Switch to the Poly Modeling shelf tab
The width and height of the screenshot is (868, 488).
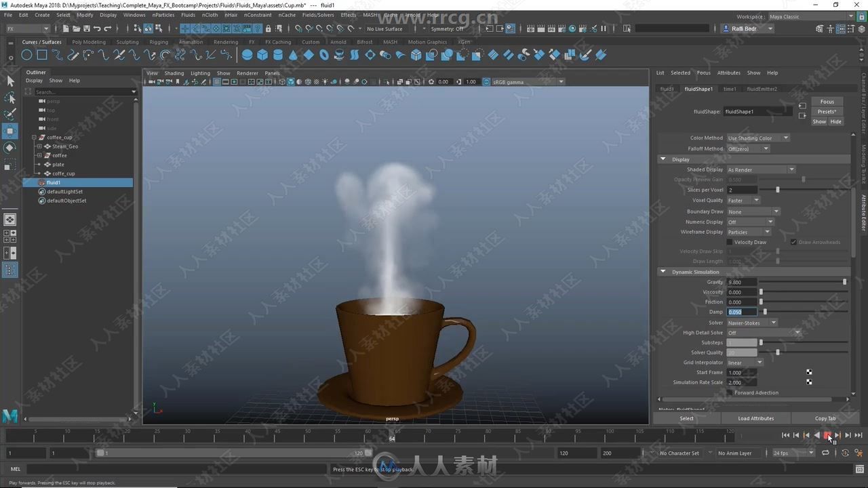tap(89, 42)
